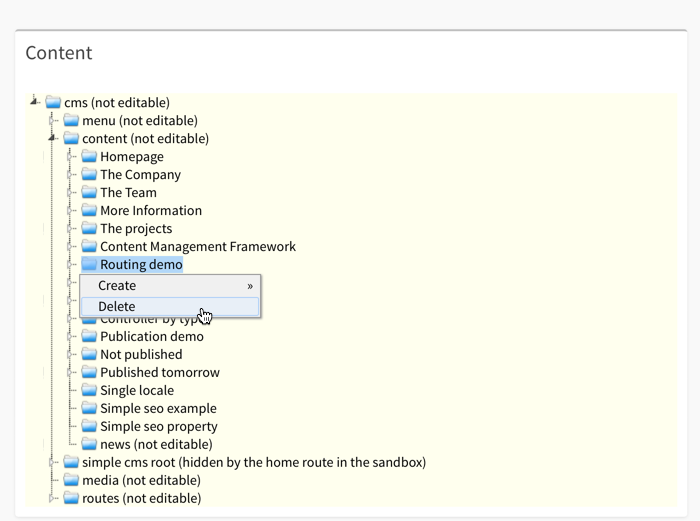Choose Delete from the context menu

pos(117,307)
